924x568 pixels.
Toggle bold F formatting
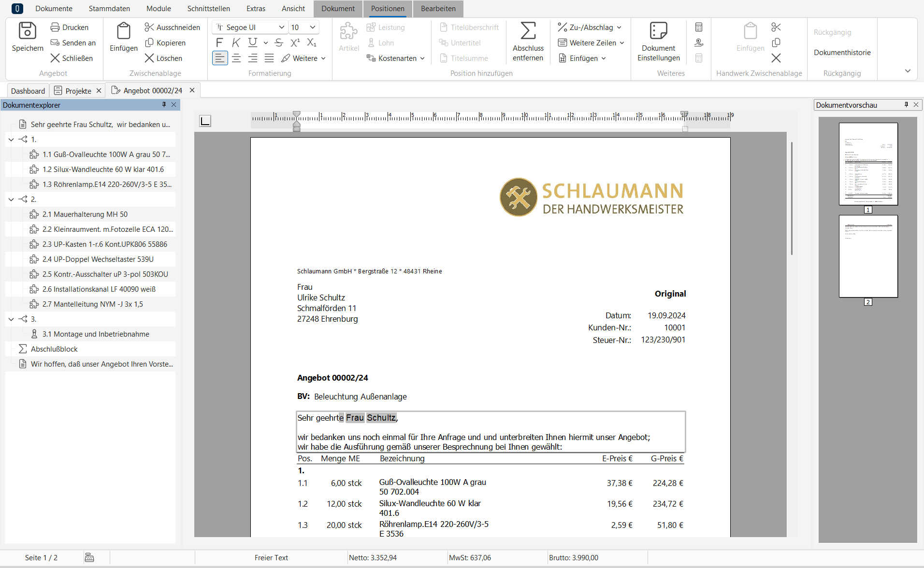pos(219,43)
